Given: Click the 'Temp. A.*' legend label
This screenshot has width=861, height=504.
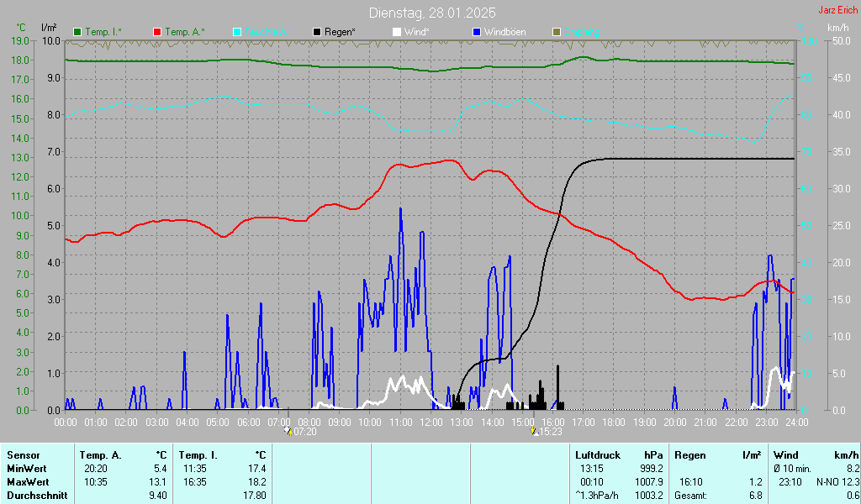Looking at the screenshot, I should click(185, 33).
